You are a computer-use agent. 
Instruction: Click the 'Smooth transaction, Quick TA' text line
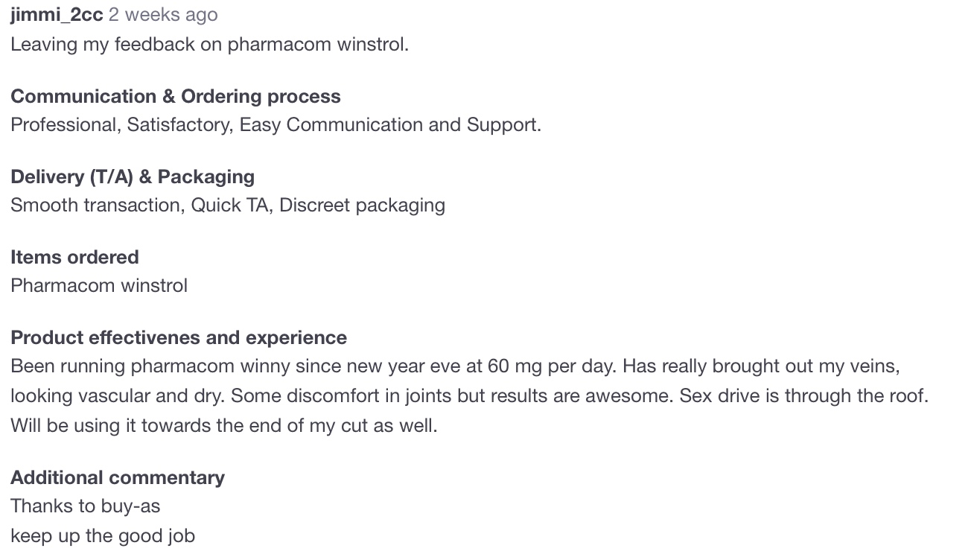(x=228, y=206)
